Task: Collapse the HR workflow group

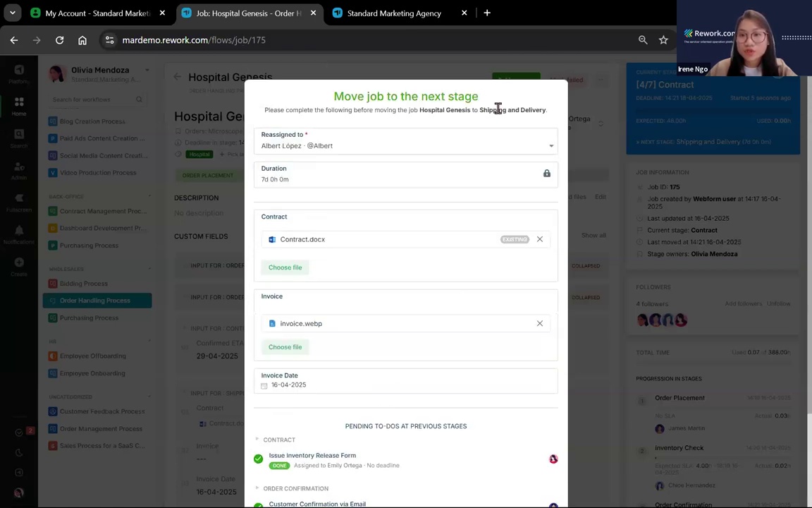Action: [149, 341]
